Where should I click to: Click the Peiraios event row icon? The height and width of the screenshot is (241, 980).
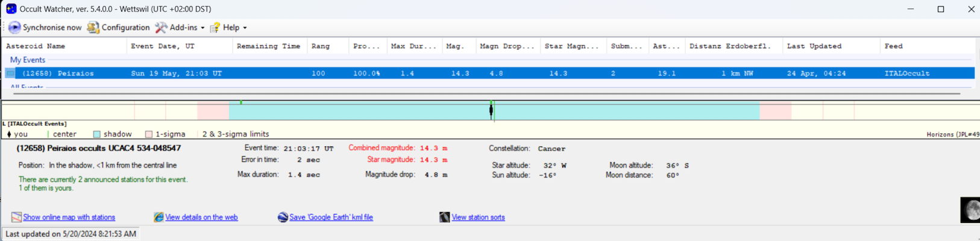point(10,74)
